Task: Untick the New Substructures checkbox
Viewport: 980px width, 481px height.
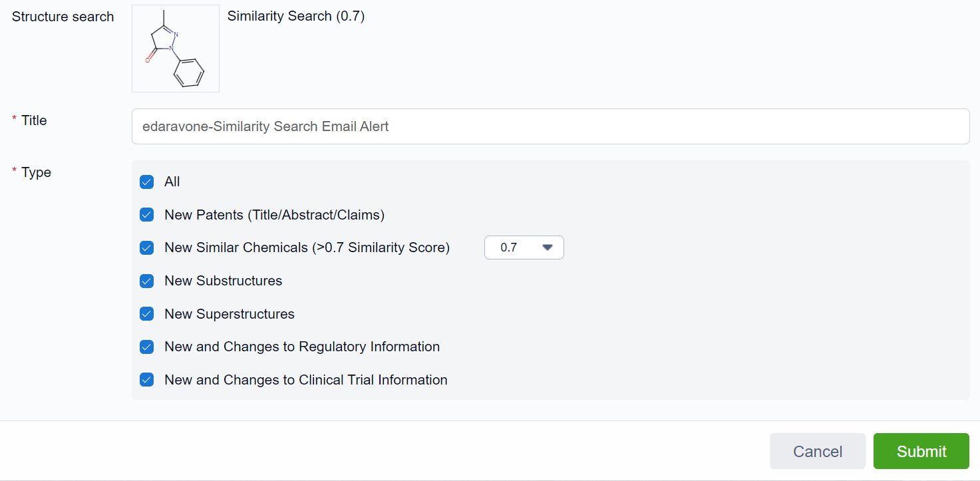Action: [x=147, y=281]
